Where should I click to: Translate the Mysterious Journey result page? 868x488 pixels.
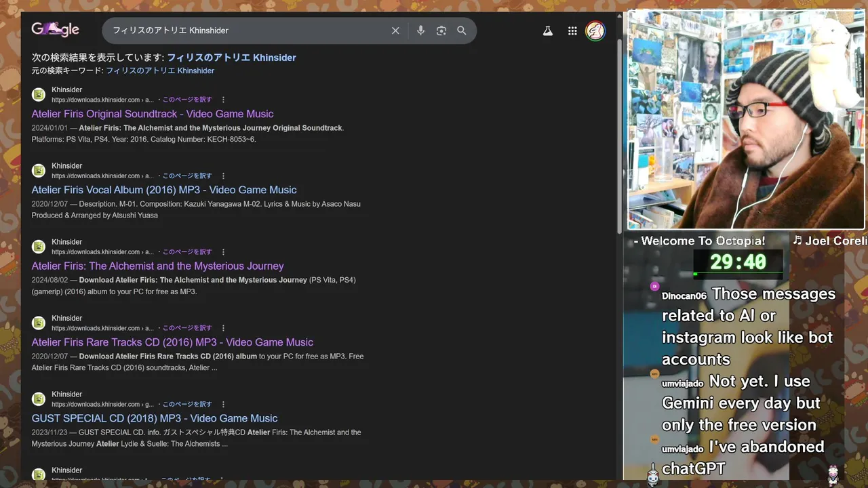187,252
